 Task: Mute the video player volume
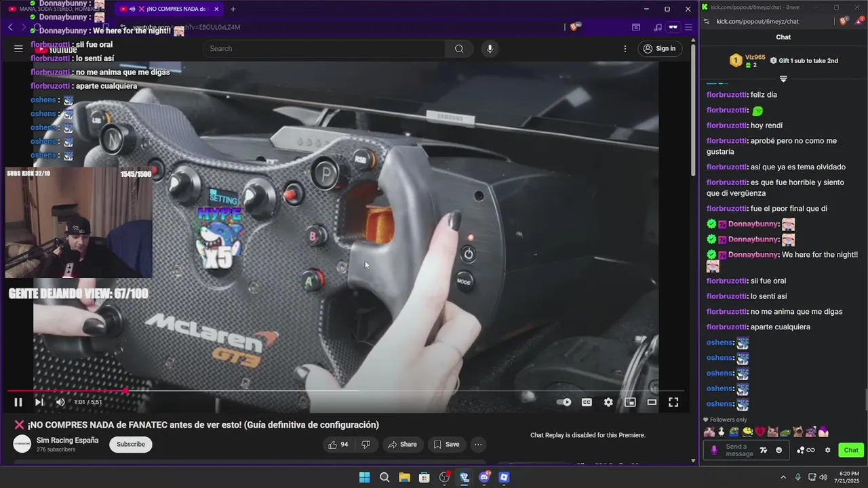pyautogui.click(x=60, y=402)
